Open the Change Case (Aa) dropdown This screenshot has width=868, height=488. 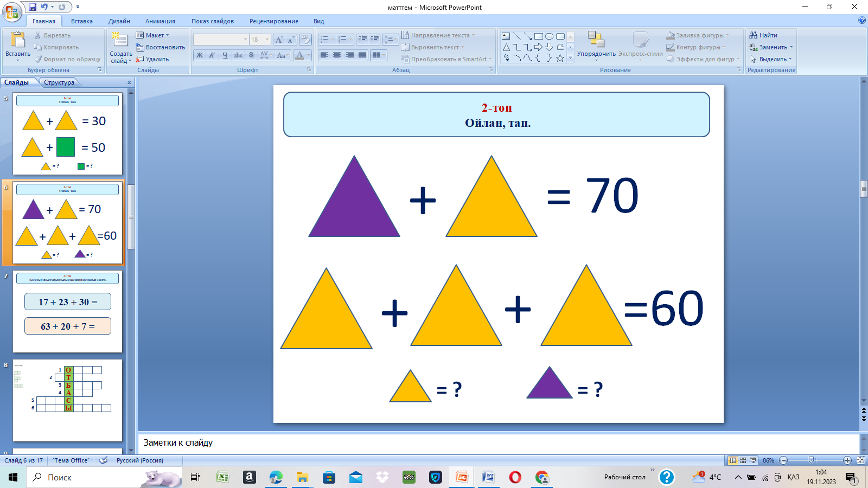[282, 55]
